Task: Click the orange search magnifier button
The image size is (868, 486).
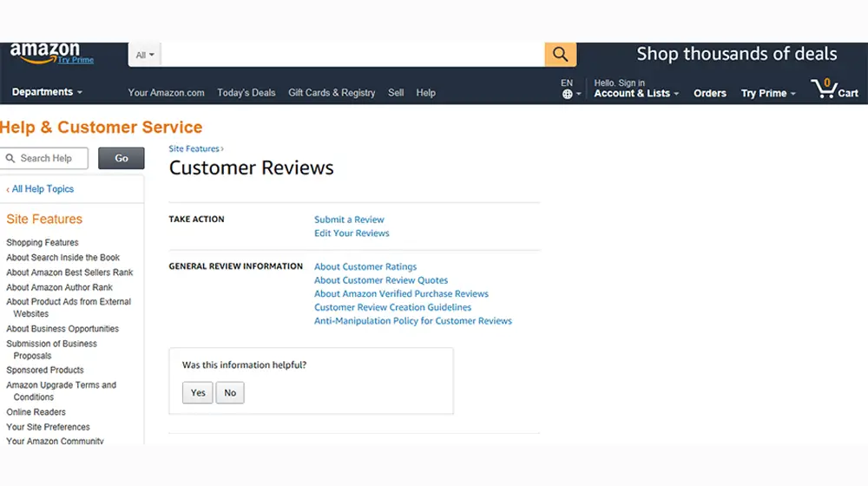Action: pos(561,55)
